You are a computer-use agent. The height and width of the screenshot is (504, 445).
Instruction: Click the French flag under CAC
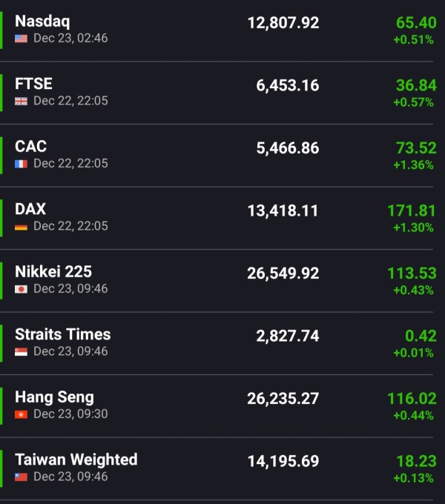(x=21, y=164)
